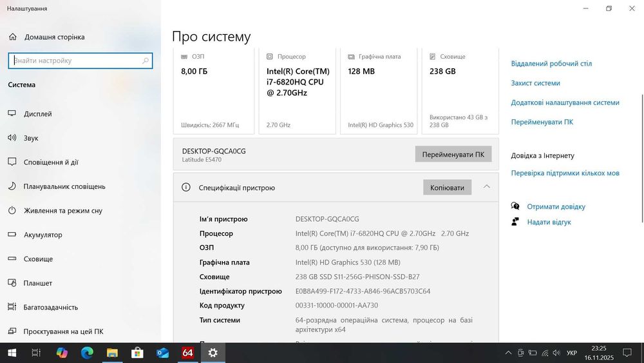
Task: Click the Перейменувати ПК link on right
Action: tap(542, 122)
